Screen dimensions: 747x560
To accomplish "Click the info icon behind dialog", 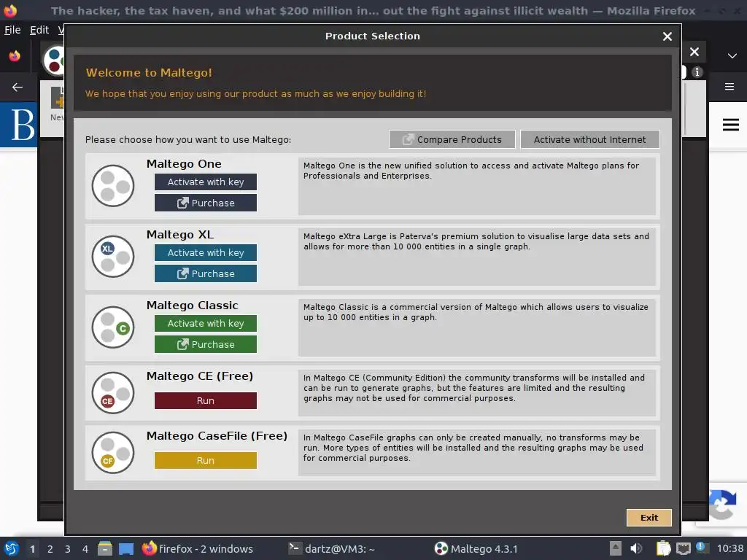I will tap(697, 72).
